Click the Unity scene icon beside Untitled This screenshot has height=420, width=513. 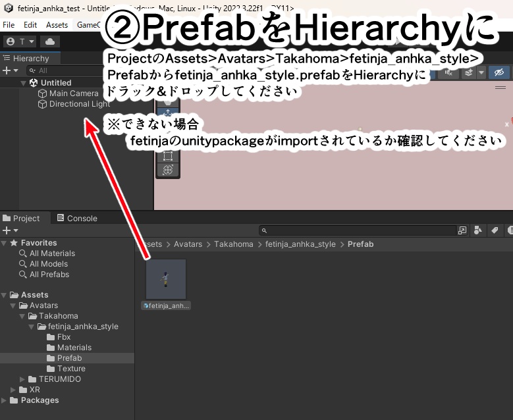coord(34,83)
